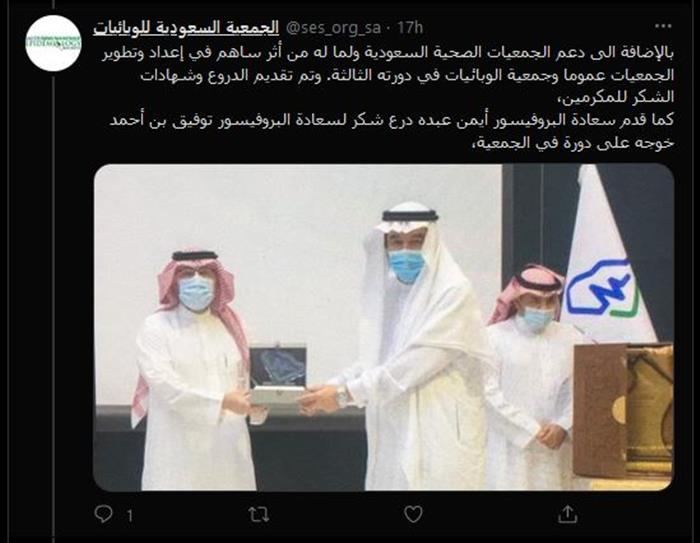The width and height of the screenshot is (700, 543).
Task: Click the wooden podium in the photo
Action: [x=623, y=411]
